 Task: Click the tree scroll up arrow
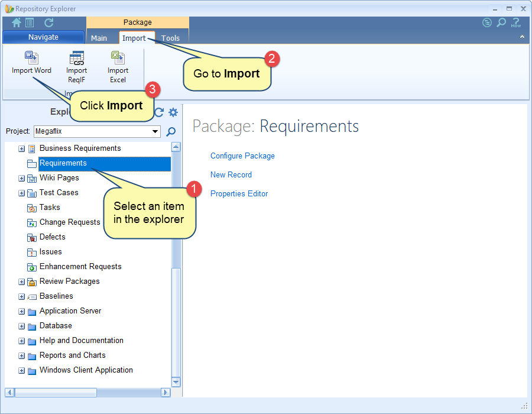coord(176,147)
